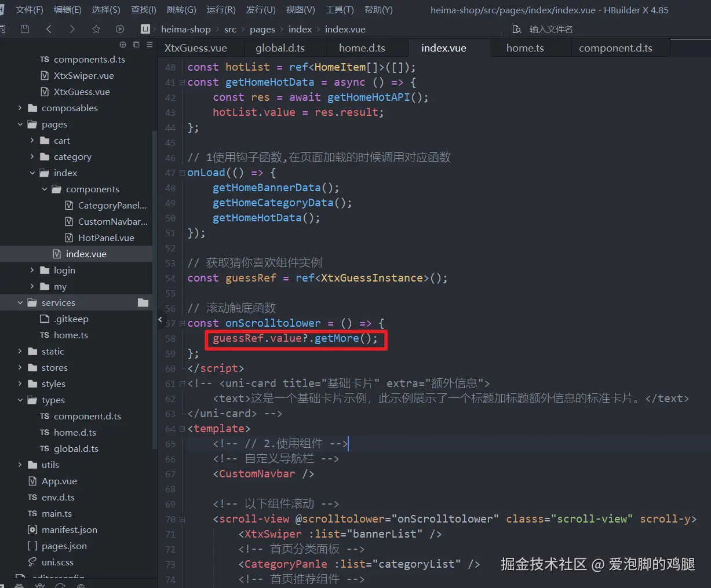Open the 文件(F) menu
This screenshot has width=711, height=588.
pos(29,10)
